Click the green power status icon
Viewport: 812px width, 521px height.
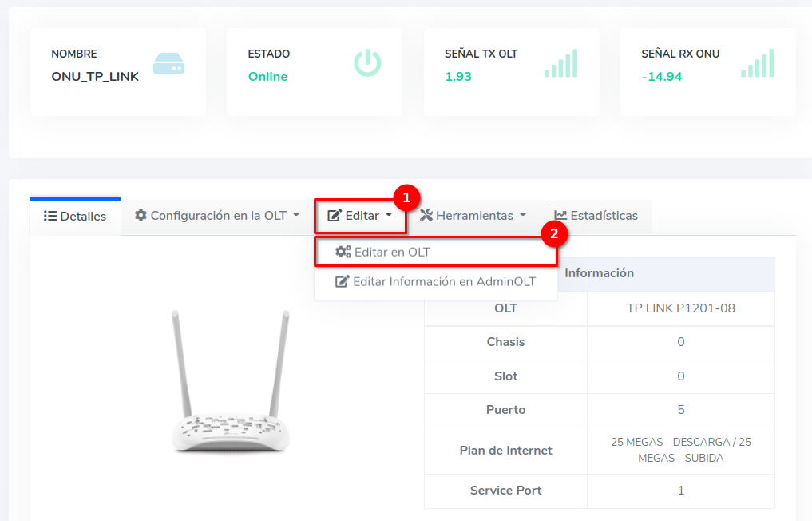367,63
